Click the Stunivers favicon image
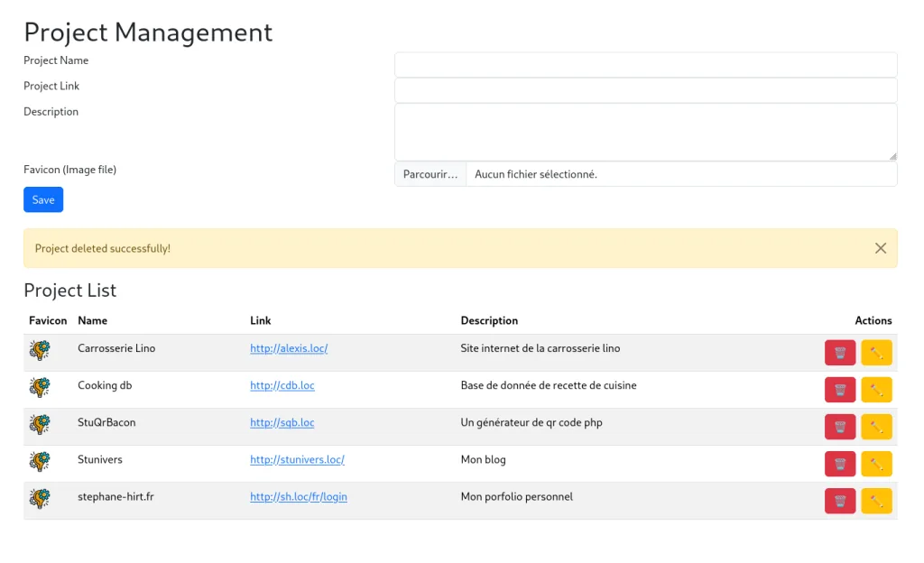The image size is (924, 563). click(x=40, y=462)
